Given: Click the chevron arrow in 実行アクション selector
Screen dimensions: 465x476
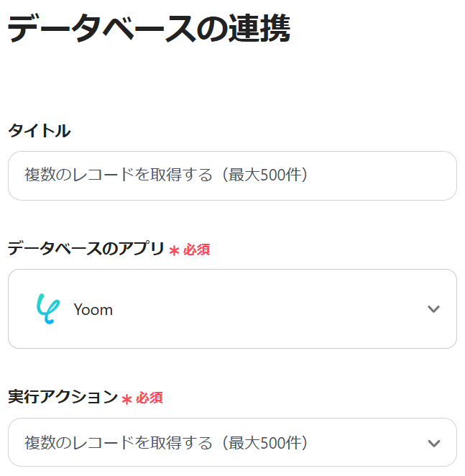Looking at the screenshot, I should [x=433, y=443].
